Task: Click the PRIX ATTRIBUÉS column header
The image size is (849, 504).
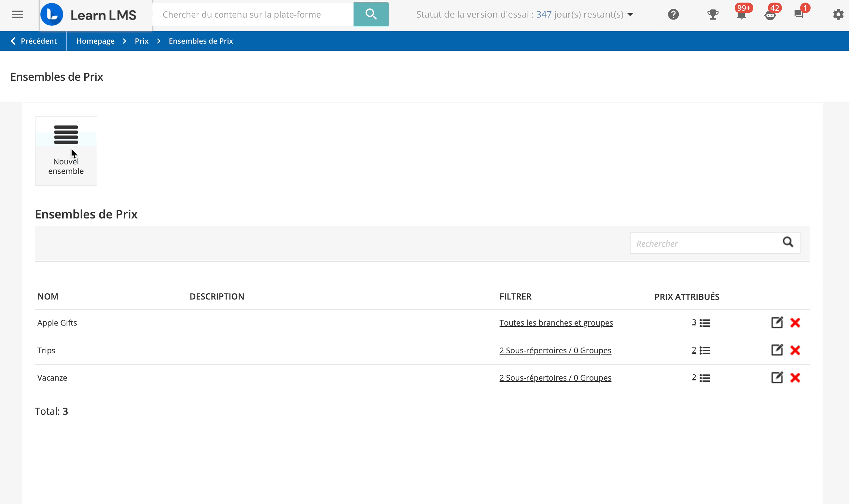Action: click(687, 297)
